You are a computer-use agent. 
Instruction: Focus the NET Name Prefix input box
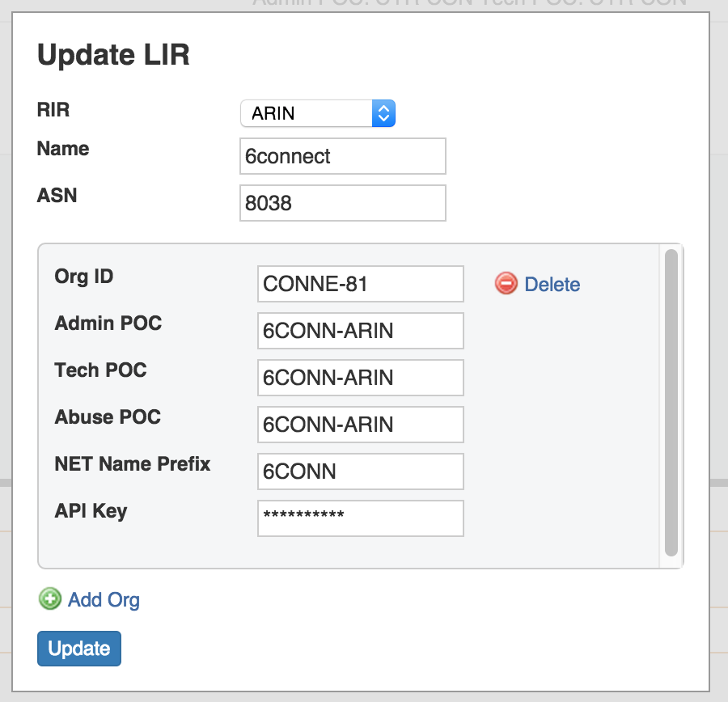pos(360,472)
